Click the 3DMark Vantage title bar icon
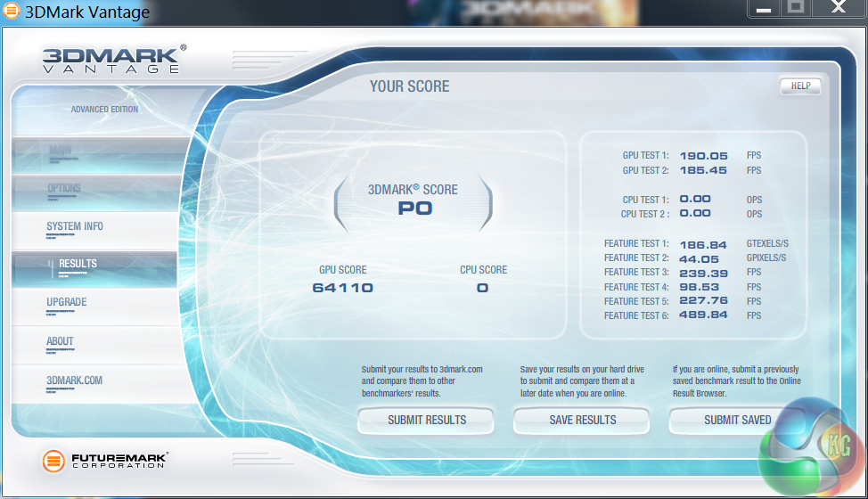Viewport: 868px width, 499px height. 11,11
